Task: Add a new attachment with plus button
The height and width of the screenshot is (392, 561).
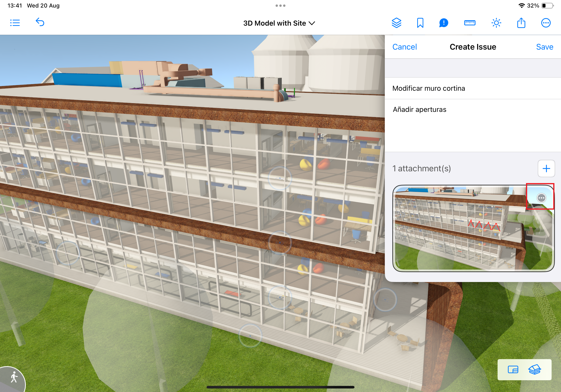Action: coord(546,168)
